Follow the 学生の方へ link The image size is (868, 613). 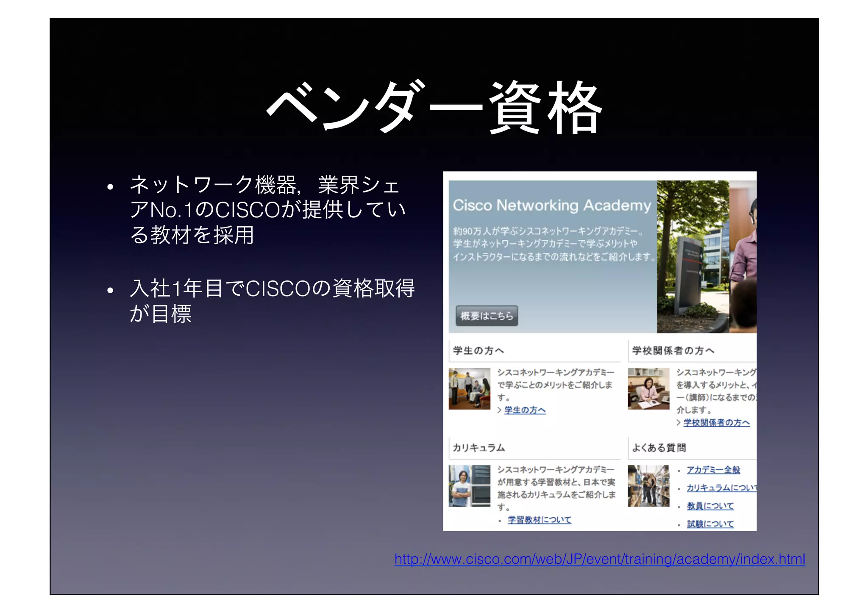525,410
